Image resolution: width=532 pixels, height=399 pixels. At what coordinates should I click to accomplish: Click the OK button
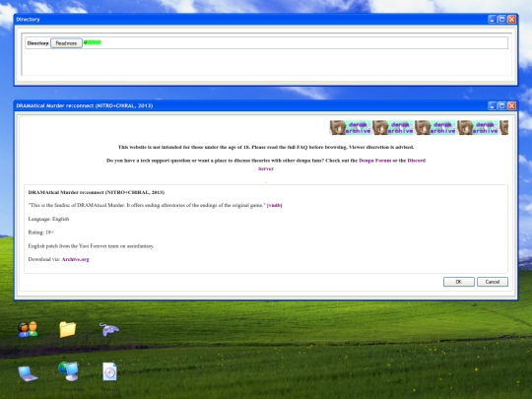tap(459, 282)
